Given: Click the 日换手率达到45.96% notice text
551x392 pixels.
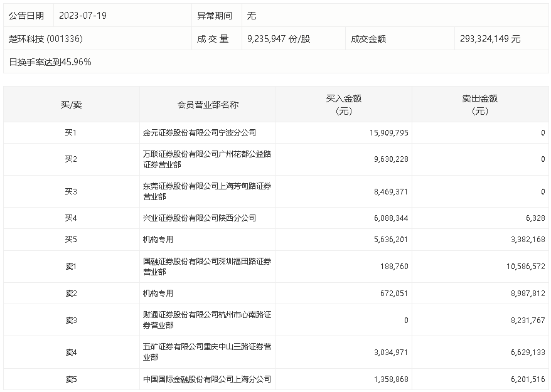Looking at the screenshot, I should click(50, 62).
